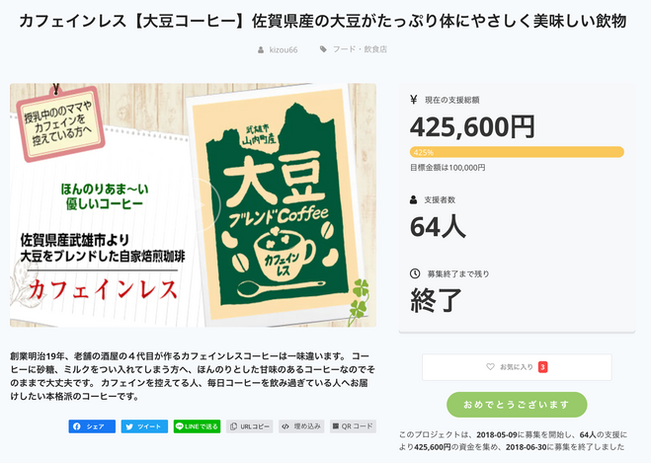Click the project title heading カフェインレス【大豆コーヒー】
651x463 pixels.
324,20
